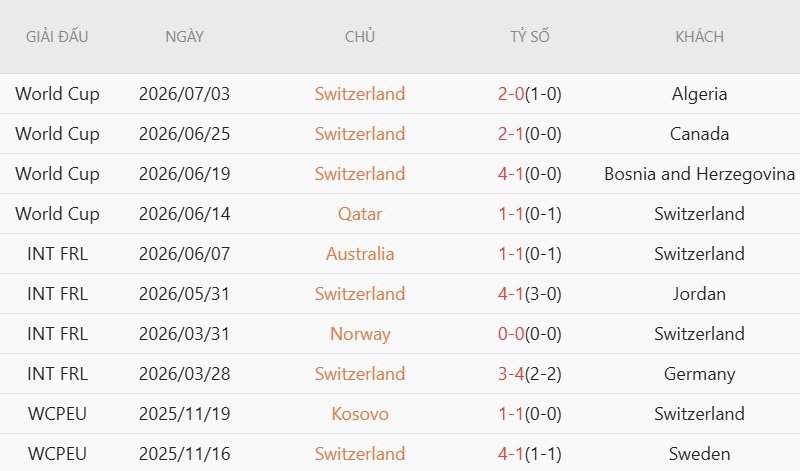Select Germany in the away column
The width and height of the screenshot is (800, 471).
pyautogui.click(x=699, y=374)
